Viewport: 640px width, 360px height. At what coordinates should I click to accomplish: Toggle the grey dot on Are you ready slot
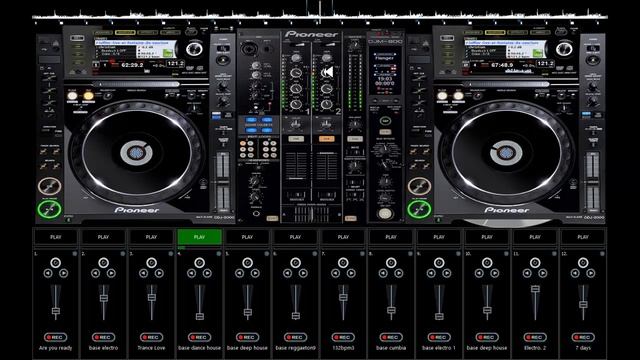[75, 254]
